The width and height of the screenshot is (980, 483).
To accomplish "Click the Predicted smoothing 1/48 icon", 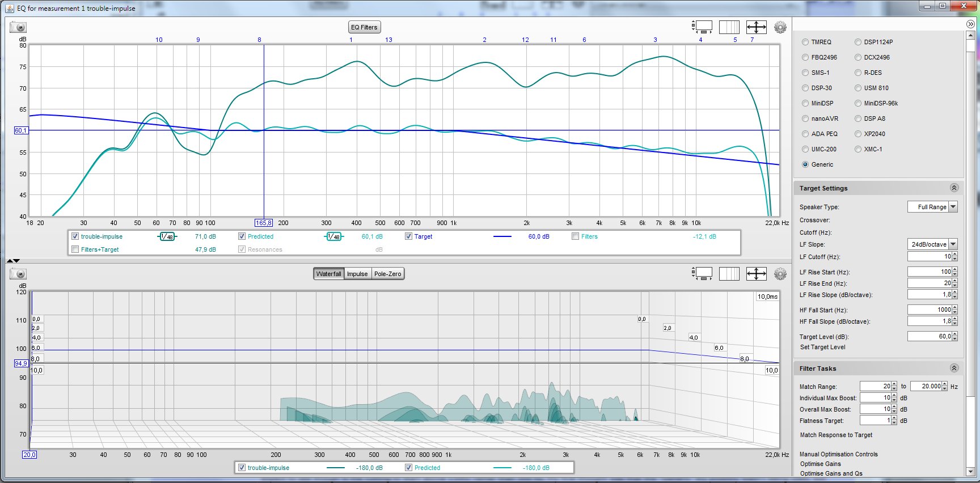I will [333, 236].
